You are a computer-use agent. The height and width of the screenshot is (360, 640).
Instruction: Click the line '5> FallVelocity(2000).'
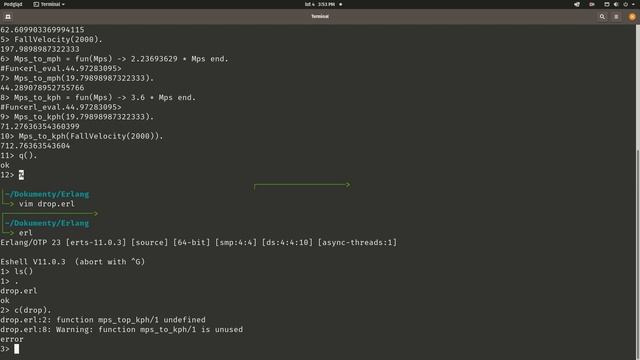pos(51,40)
